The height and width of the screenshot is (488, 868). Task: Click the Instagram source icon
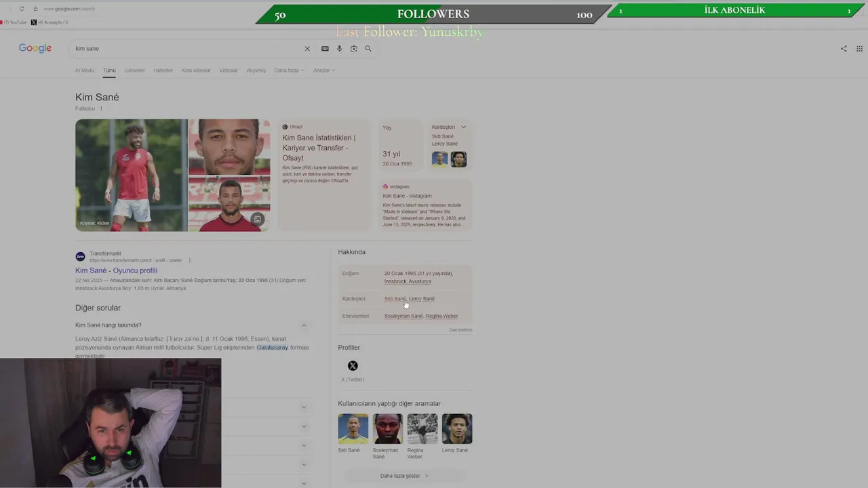tap(385, 186)
